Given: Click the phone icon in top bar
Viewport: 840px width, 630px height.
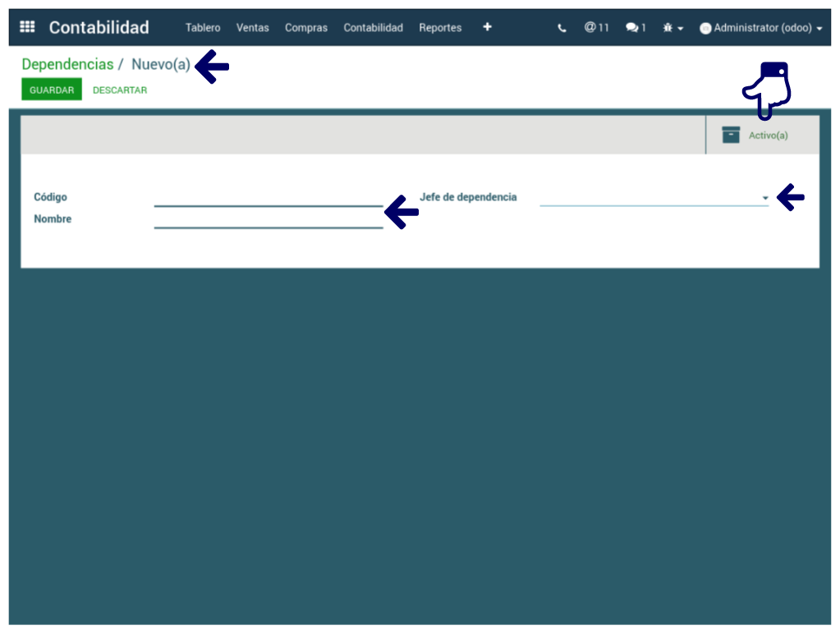Looking at the screenshot, I should pos(562,28).
